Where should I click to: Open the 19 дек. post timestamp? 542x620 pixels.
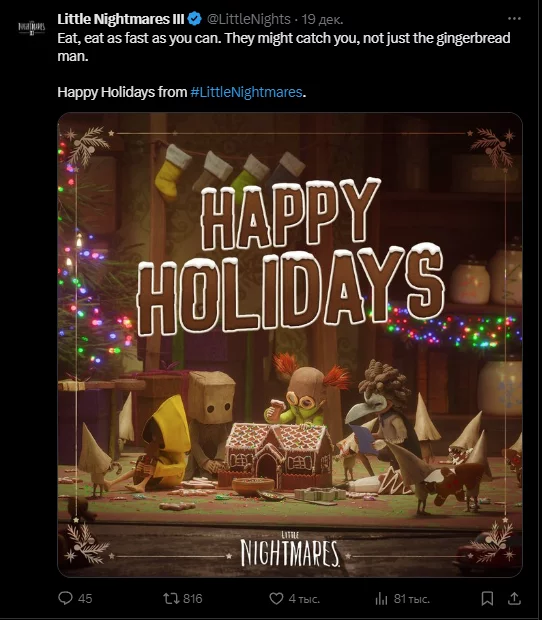[322, 19]
